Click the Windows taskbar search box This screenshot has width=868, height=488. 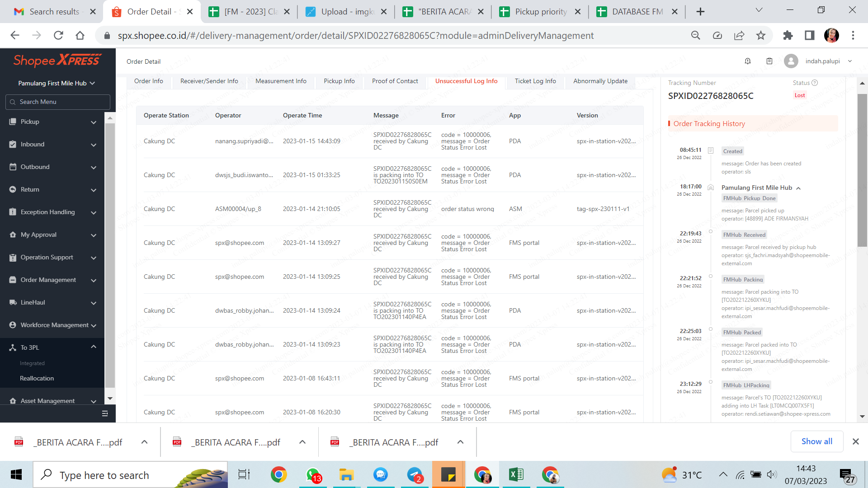tap(131, 474)
